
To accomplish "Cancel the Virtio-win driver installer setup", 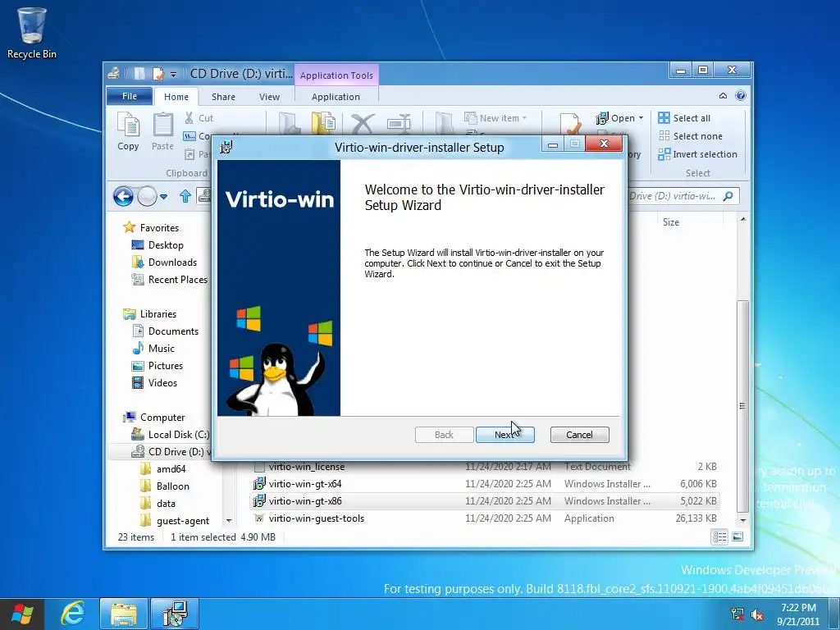I will pyautogui.click(x=579, y=435).
